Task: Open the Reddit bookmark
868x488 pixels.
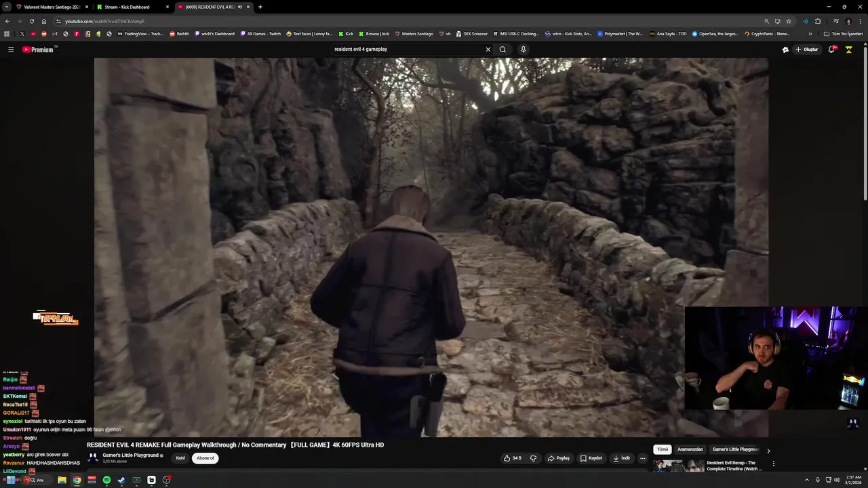Action: (179, 33)
